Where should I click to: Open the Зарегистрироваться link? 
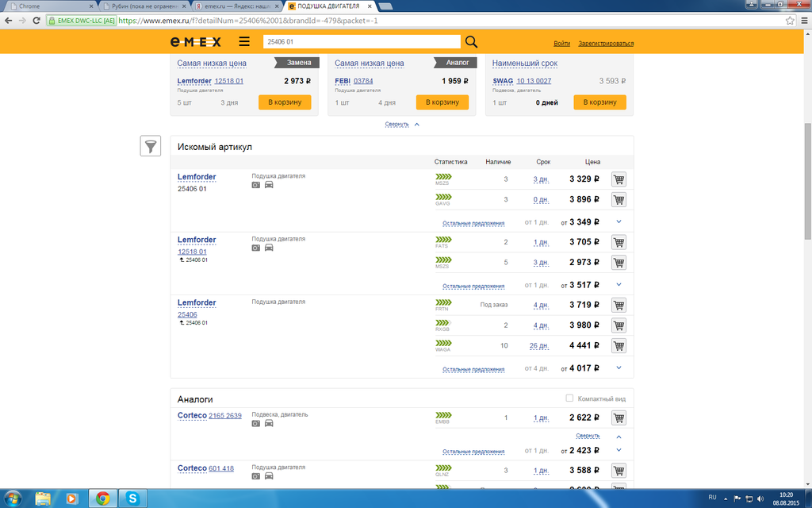pyautogui.click(x=606, y=43)
